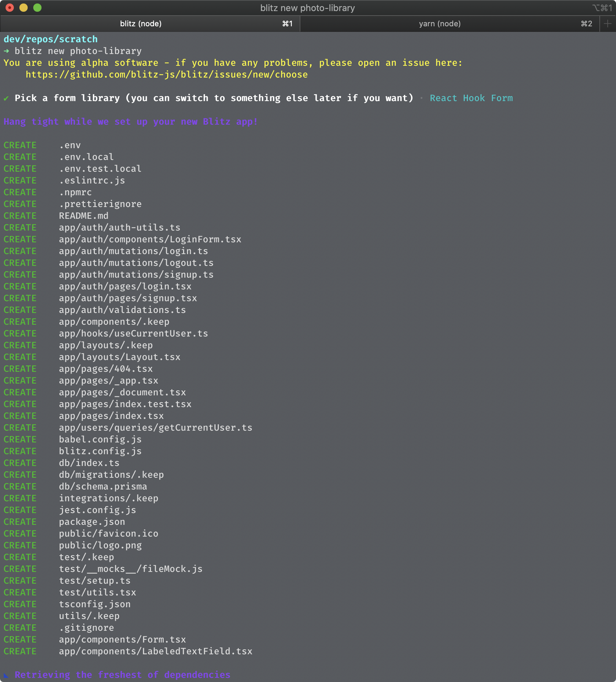Viewport: 616px width, 682px height.
Task: Maximize the terminal with the green button
Action: (x=37, y=8)
